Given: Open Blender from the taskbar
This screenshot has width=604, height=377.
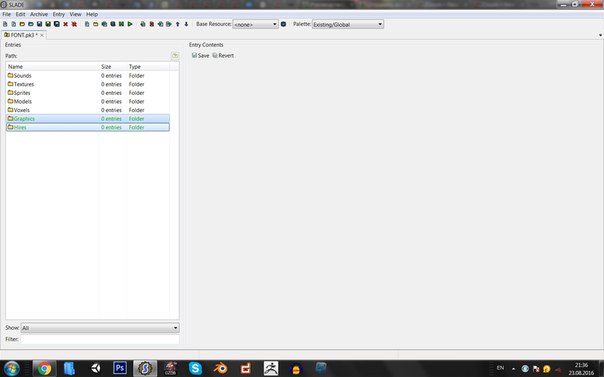Looking at the screenshot, I should pos(220,369).
